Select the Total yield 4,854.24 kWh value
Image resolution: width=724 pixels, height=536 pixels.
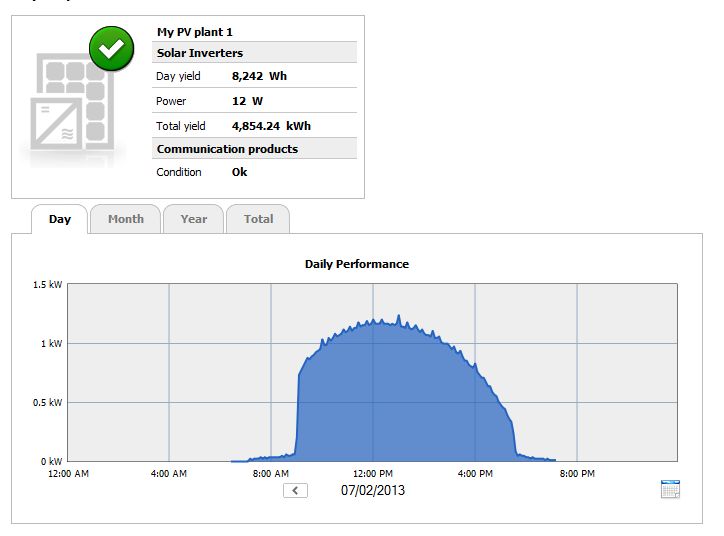(271, 126)
